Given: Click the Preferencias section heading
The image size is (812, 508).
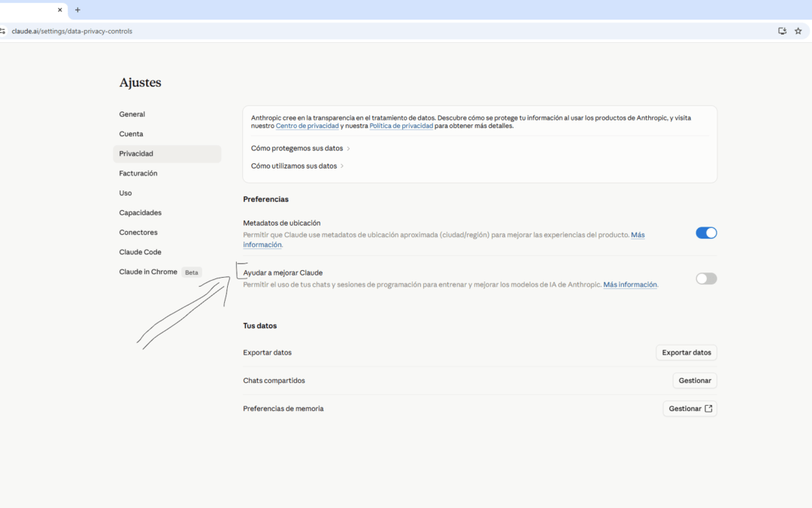Looking at the screenshot, I should click(265, 199).
